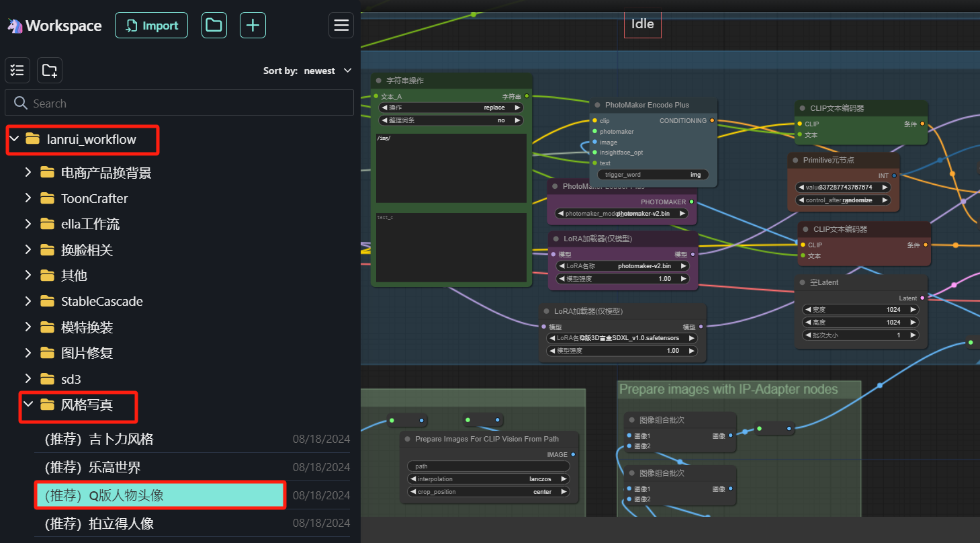Click the clip input socket on PhotoMaker Encode
This screenshot has height=543, width=980.
pyautogui.click(x=594, y=121)
